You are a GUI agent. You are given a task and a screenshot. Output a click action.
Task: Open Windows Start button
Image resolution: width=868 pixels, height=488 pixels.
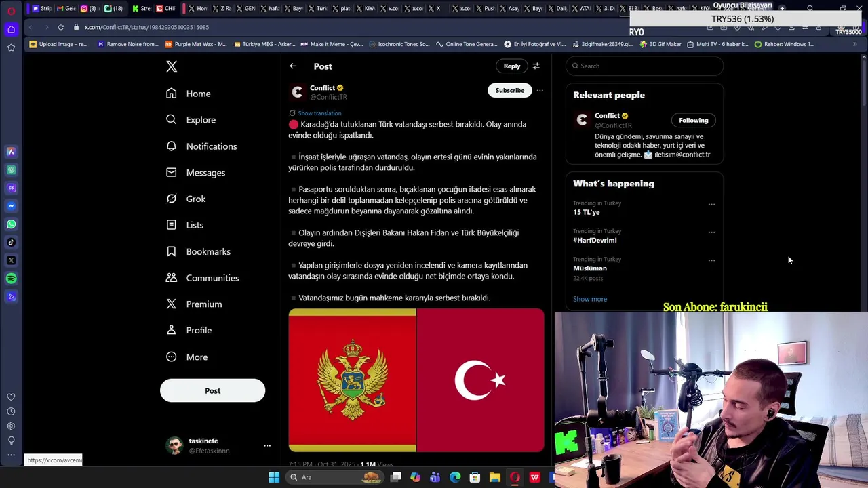pyautogui.click(x=274, y=477)
